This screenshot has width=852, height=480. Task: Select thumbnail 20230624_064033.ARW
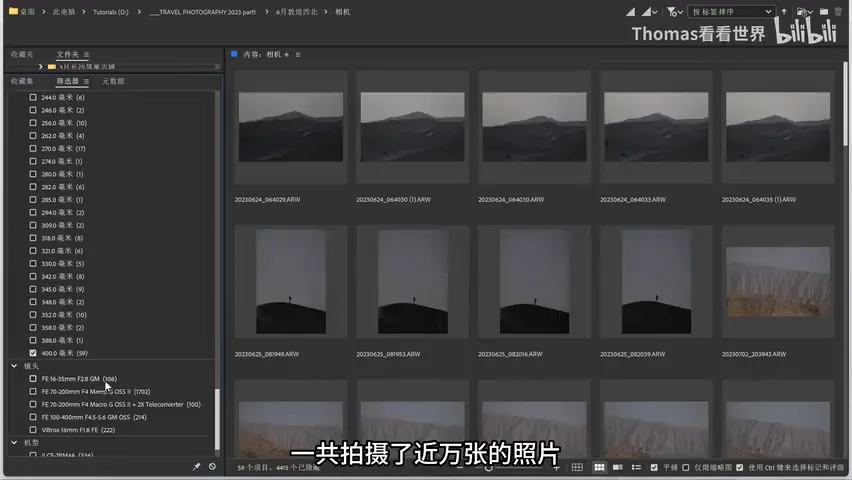pos(656,127)
